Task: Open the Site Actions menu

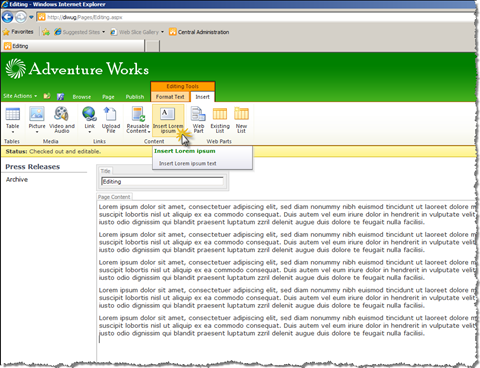Action: point(20,96)
